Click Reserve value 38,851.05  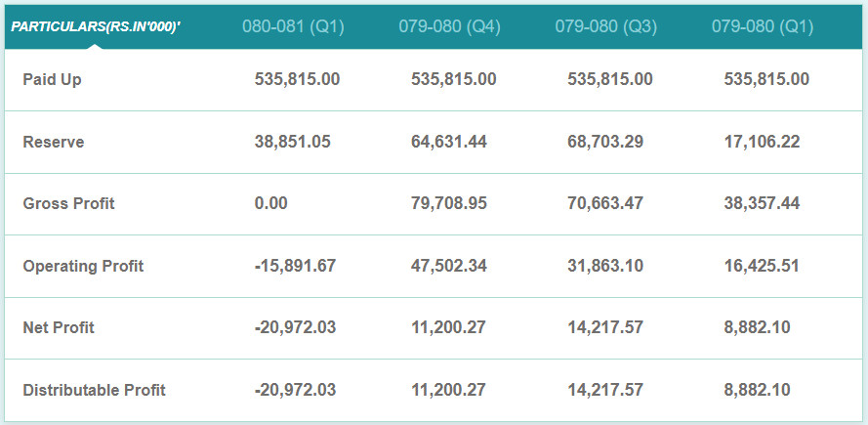click(x=292, y=142)
